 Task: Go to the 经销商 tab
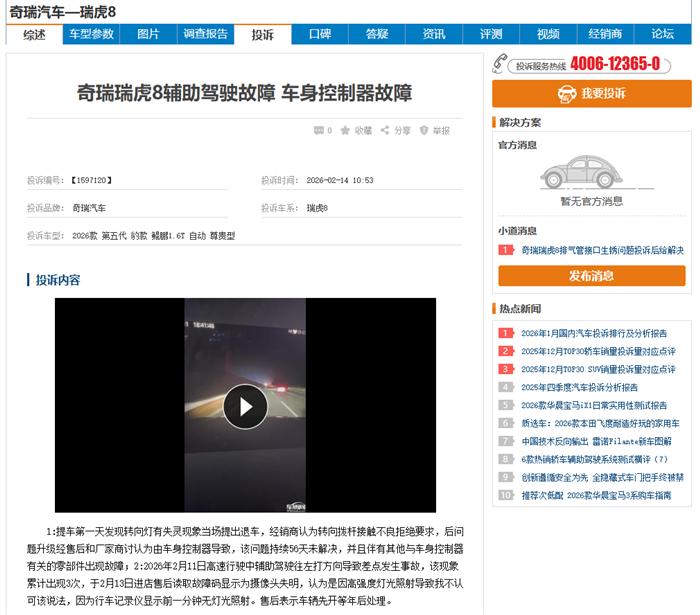(605, 34)
